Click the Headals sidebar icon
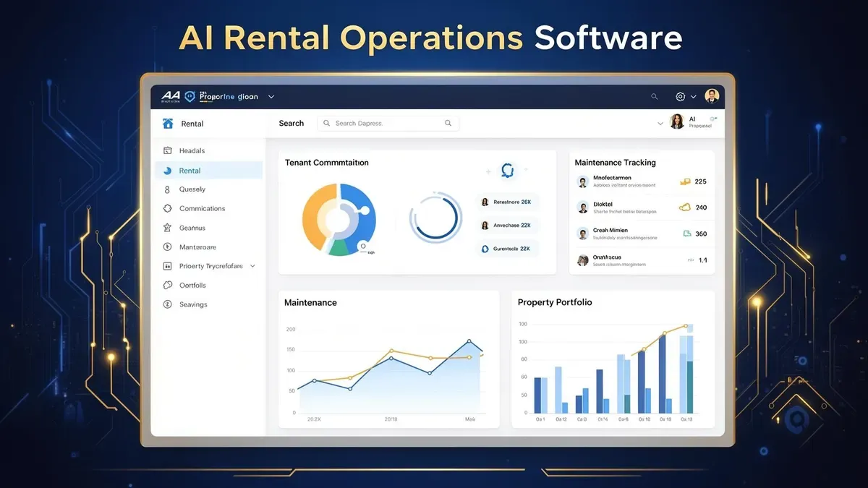This screenshot has height=488, width=868. (166, 150)
